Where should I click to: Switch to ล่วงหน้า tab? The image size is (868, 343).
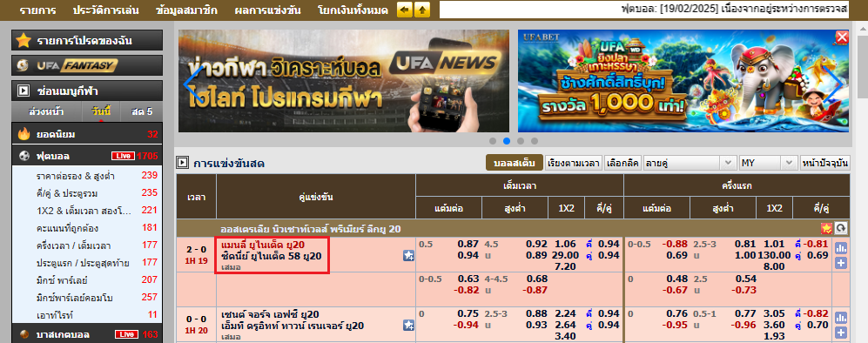tap(46, 111)
